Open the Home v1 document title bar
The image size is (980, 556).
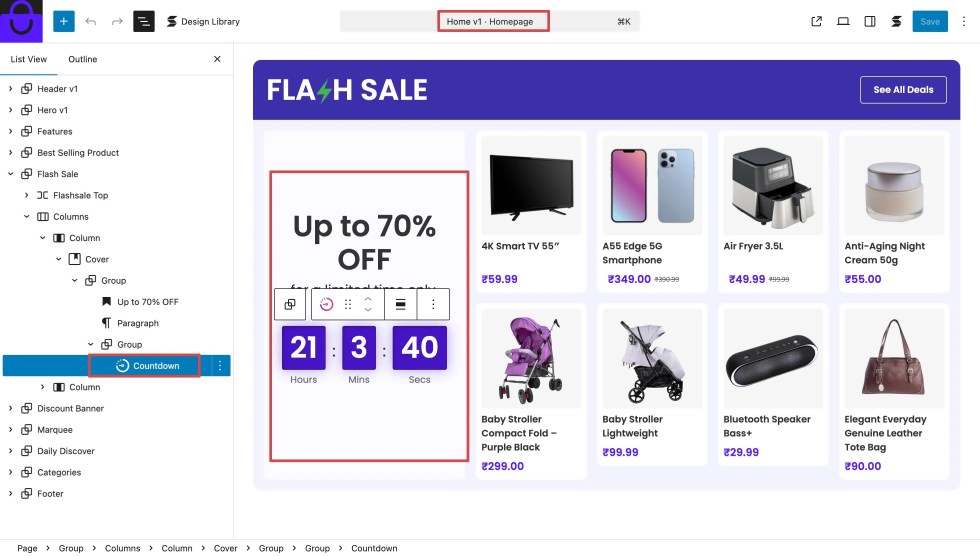(492, 21)
